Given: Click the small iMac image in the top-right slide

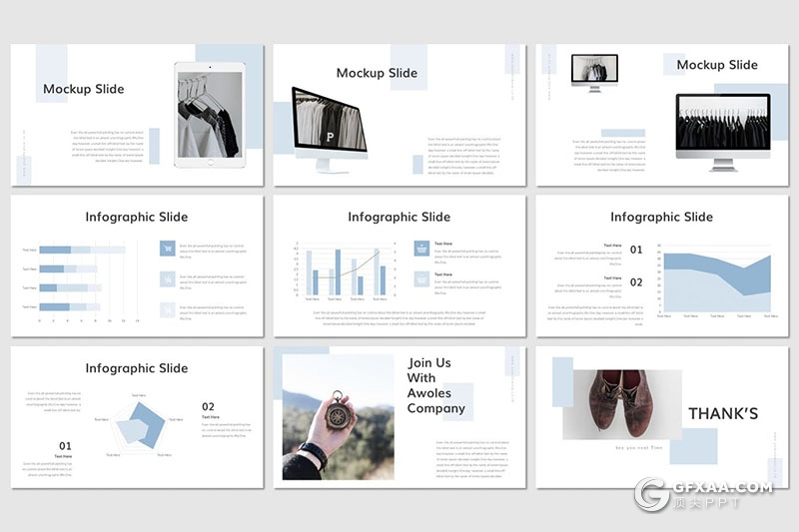Looking at the screenshot, I should tap(589, 73).
